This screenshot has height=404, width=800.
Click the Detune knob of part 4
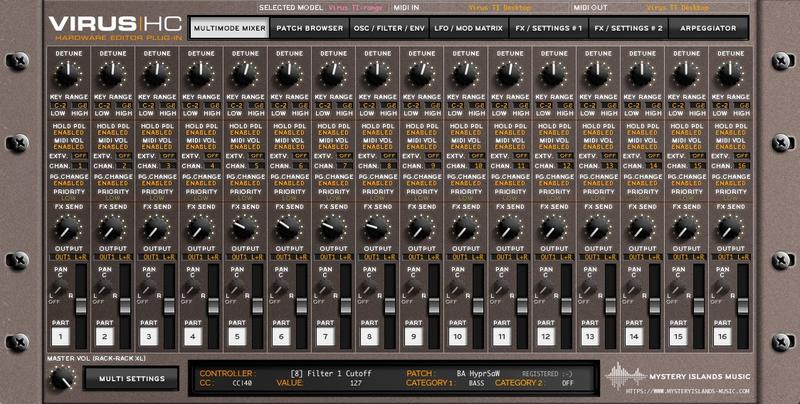(200, 74)
